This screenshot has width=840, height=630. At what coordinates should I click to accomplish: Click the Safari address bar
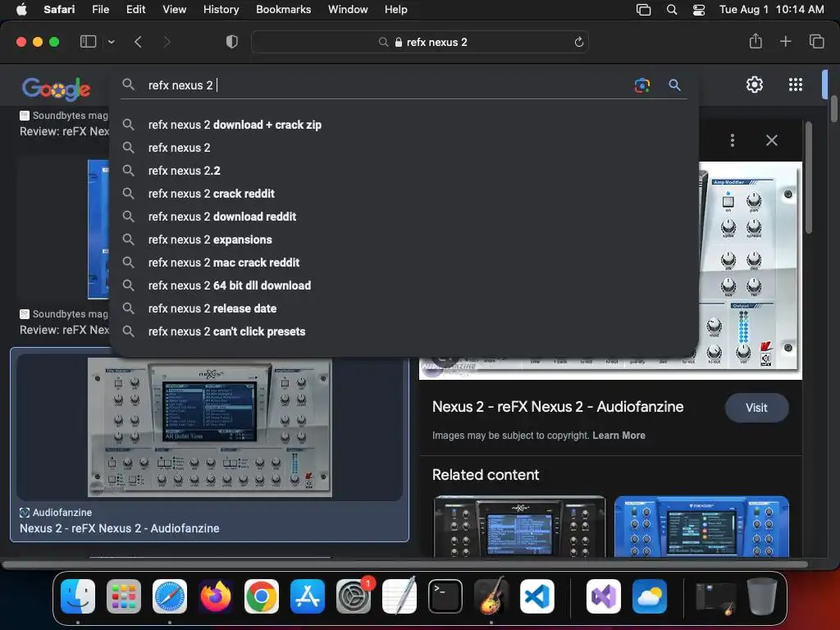[x=420, y=42]
